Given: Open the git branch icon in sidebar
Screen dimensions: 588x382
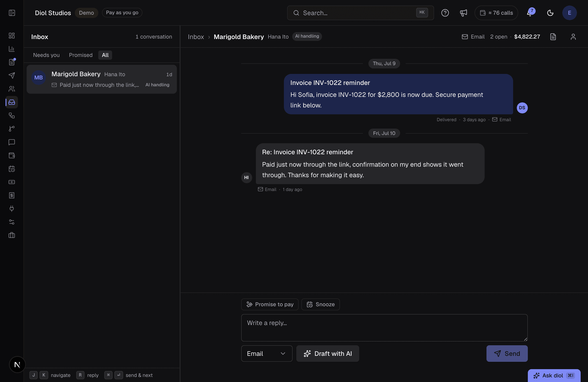Looking at the screenshot, I should pos(12,129).
